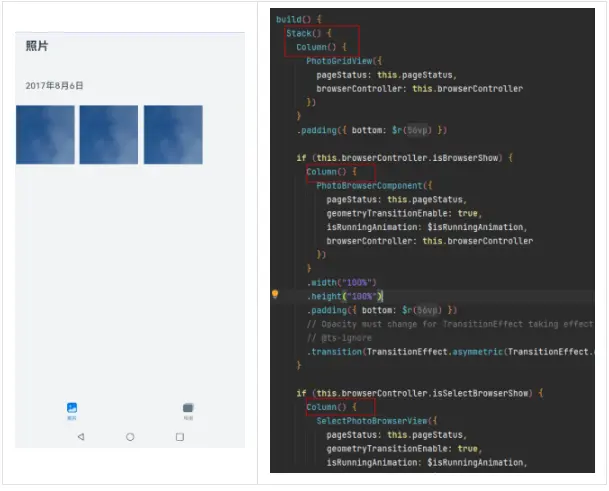Open the third photo thumbnail
Viewport: 609px width, 491px height.
[173, 134]
